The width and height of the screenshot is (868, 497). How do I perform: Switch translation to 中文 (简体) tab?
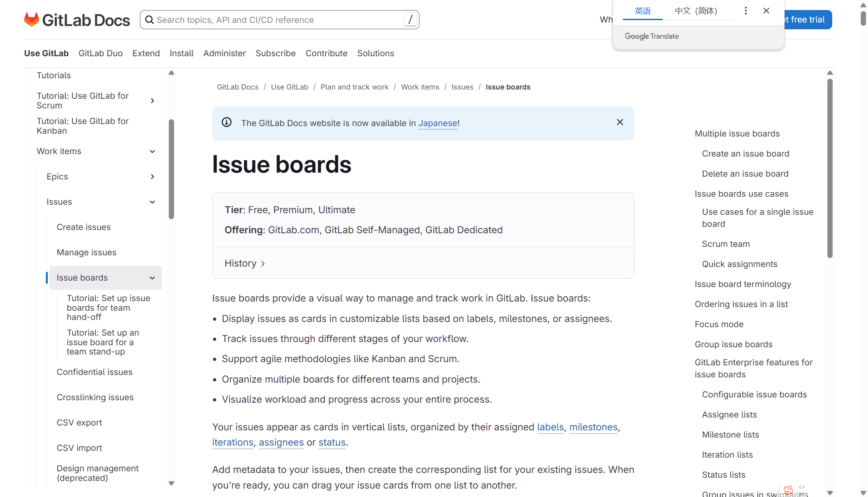[696, 11]
